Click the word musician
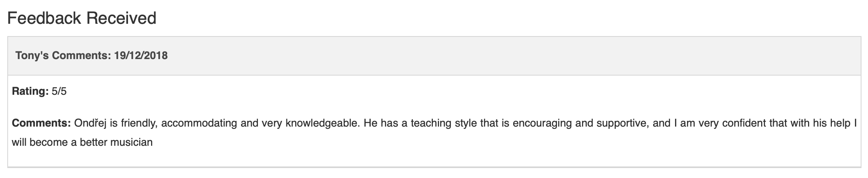Viewport: 868px width, 178px height. [x=131, y=142]
